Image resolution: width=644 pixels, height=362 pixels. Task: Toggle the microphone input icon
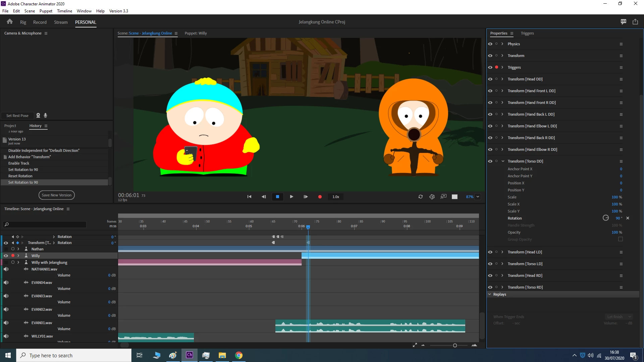pyautogui.click(x=46, y=115)
